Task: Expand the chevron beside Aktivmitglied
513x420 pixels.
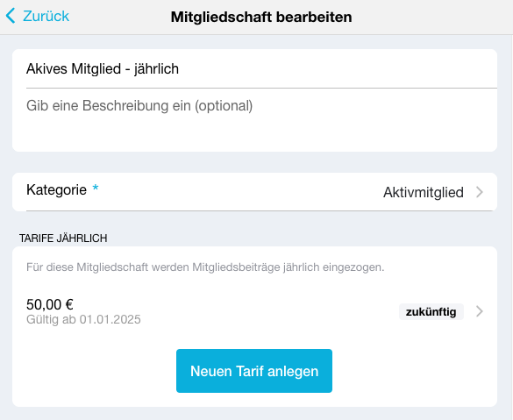Action: tap(480, 192)
